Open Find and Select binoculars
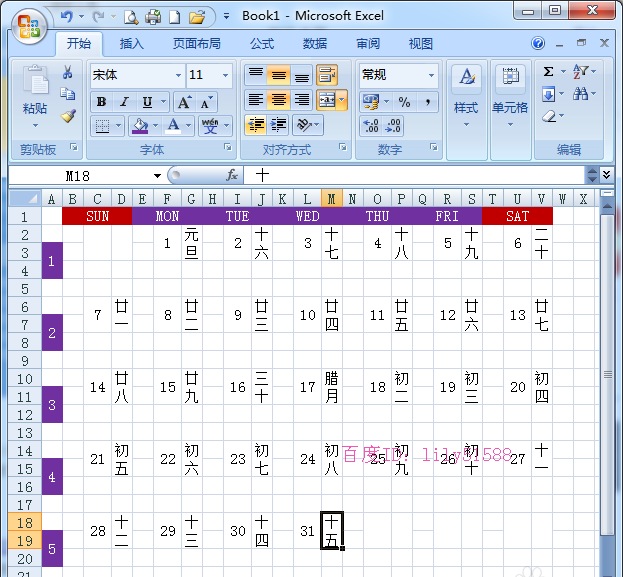 click(580, 94)
